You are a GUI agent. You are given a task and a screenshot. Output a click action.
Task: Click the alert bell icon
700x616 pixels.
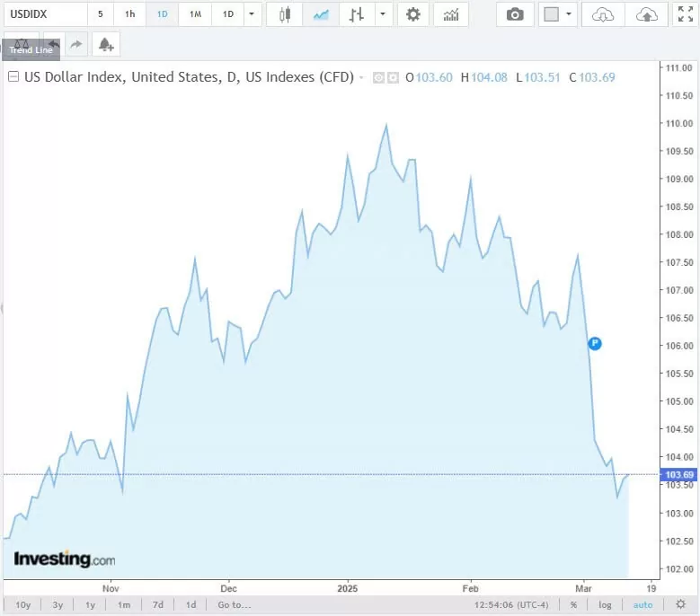point(105,45)
